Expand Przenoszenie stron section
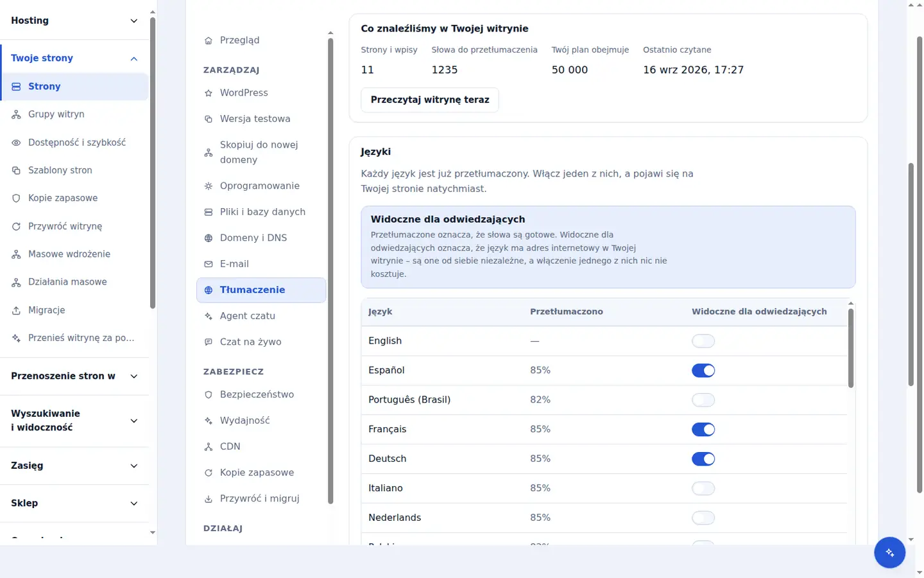 (74, 376)
